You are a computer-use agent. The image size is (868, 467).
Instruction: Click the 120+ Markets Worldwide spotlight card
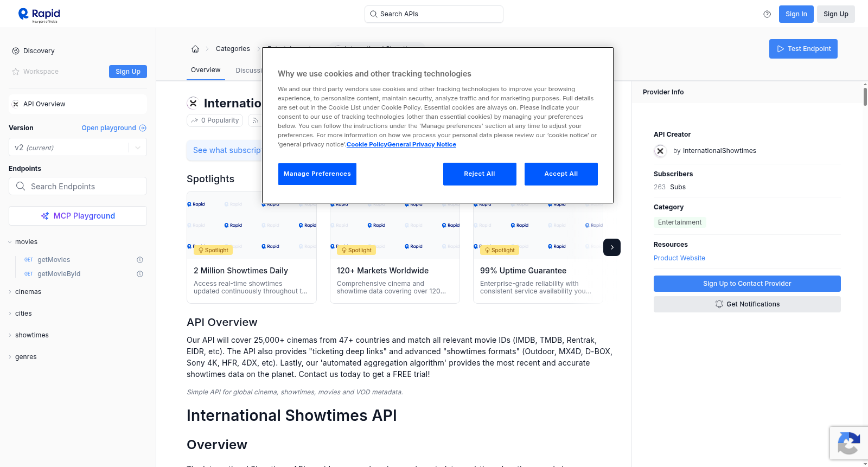(x=395, y=247)
